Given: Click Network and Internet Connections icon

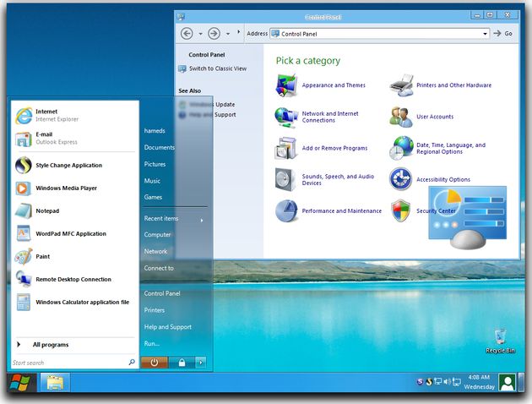Looking at the screenshot, I should pos(285,117).
